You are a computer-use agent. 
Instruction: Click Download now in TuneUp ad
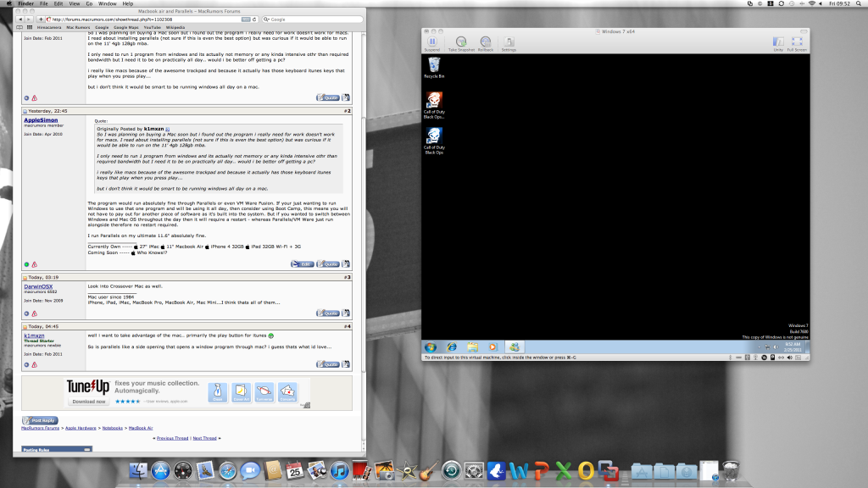88,402
